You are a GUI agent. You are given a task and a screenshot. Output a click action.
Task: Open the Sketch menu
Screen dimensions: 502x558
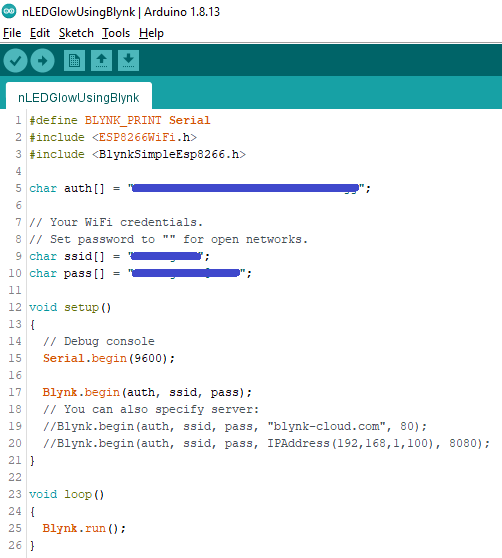[x=76, y=33]
